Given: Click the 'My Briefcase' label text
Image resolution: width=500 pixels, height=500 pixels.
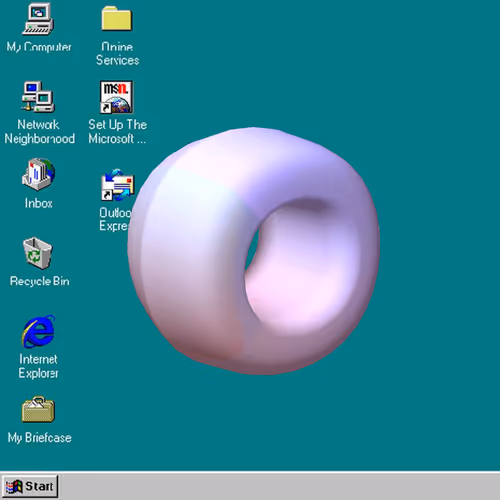Looking at the screenshot, I should (x=40, y=438).
